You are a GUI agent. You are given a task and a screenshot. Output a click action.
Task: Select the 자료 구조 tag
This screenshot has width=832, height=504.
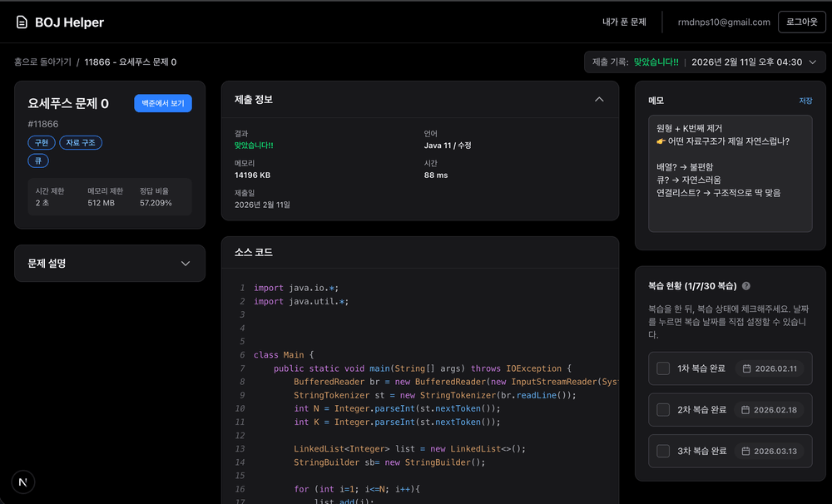[81, 143]
